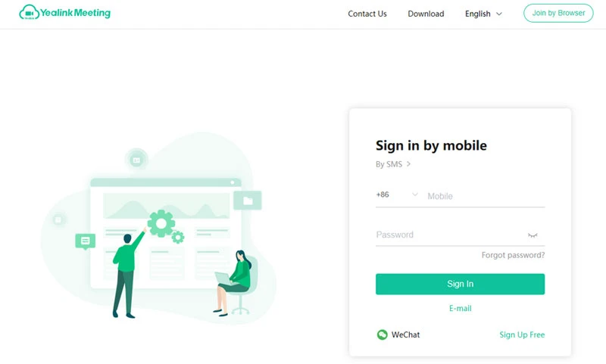Open the +86 country code dropdown

[x=397, y=194]
